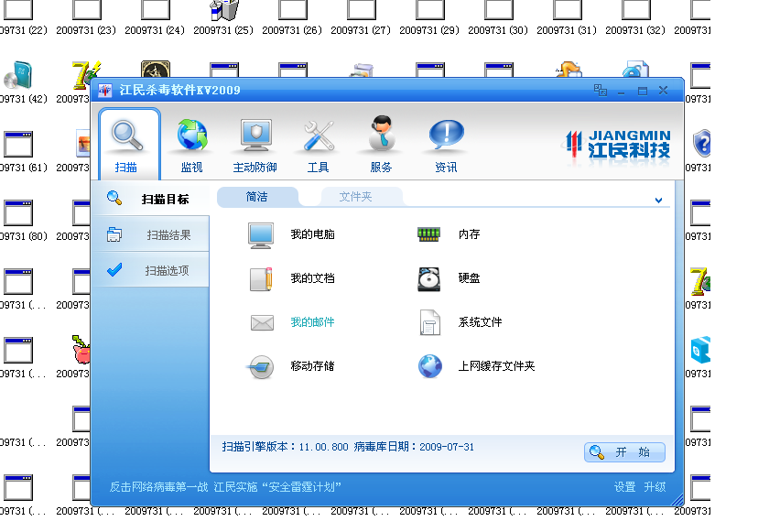Viewport: 769px width, 532px height.
Task: Click the compact mode icon in title bar
Action: click(600, 91)
